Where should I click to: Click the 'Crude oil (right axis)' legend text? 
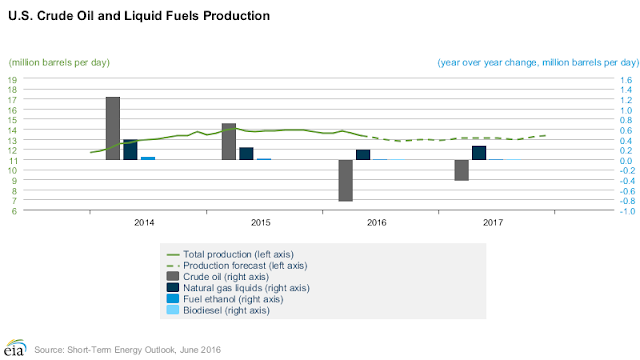226,277
